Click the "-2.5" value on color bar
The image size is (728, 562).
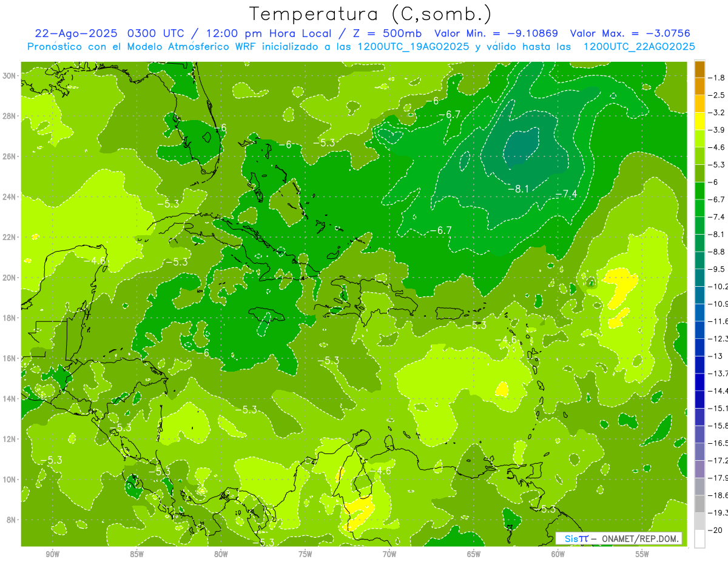[x=718, y=95]
